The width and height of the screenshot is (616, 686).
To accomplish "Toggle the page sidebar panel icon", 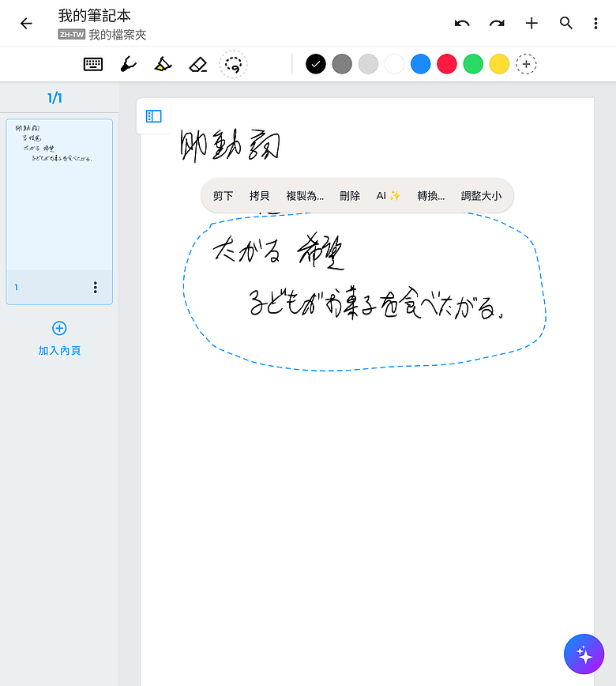I will tap(154, 116).
